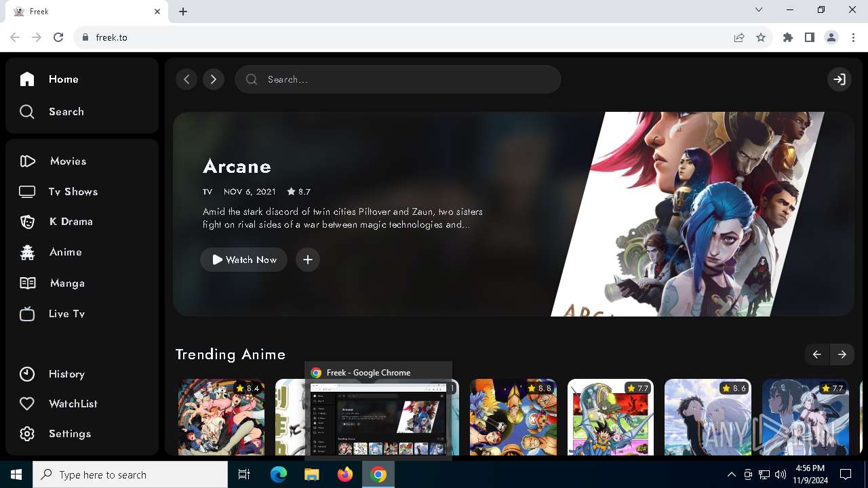Image resolution: width=868 pixels, height=488 pixels.
Task: Launch Firefox from the taskbar
Action: [x=345, y=474]
